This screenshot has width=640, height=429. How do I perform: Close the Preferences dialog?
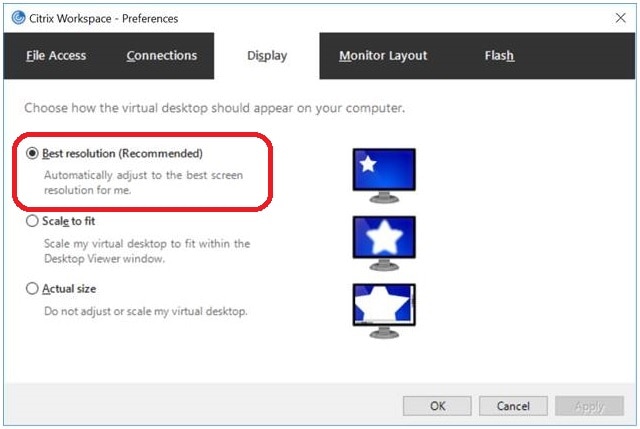point(620,18)
